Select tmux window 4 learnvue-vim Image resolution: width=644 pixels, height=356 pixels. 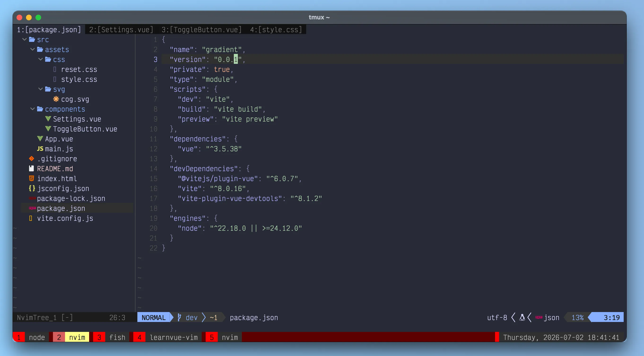point(167,337)
